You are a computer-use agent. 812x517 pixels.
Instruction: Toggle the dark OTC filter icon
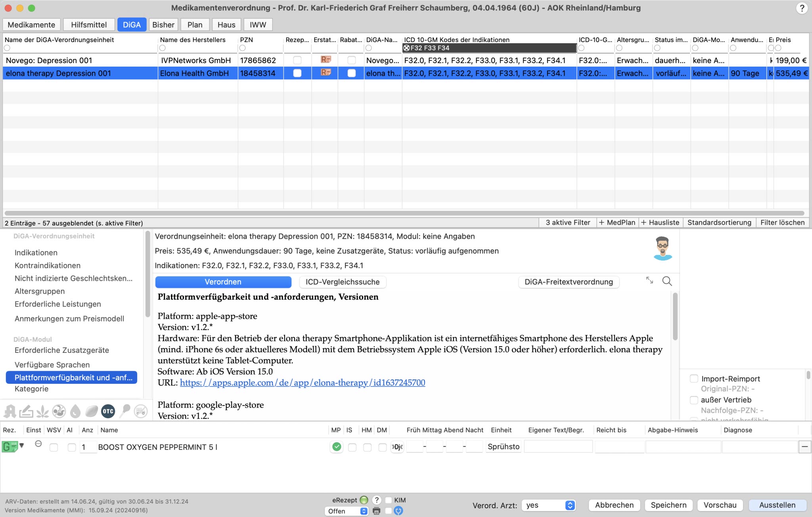[x=108, y=411]
